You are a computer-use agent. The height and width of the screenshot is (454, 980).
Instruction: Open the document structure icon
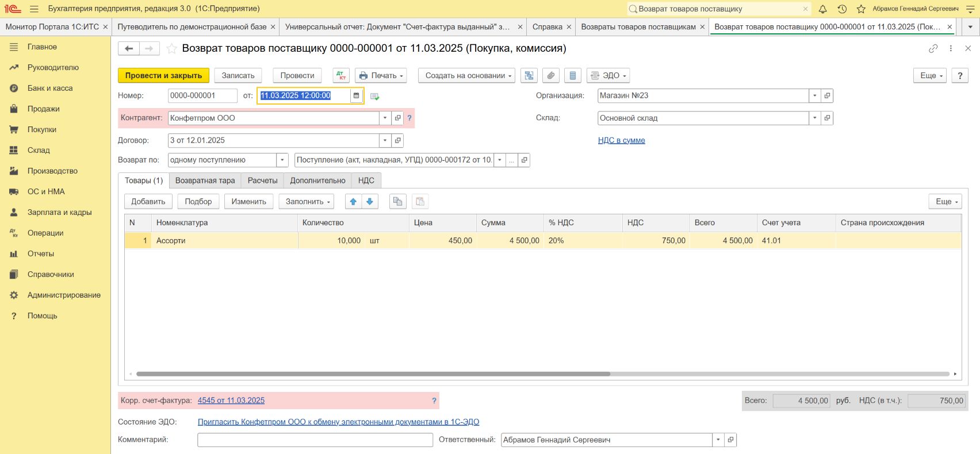tap(529, 75)
